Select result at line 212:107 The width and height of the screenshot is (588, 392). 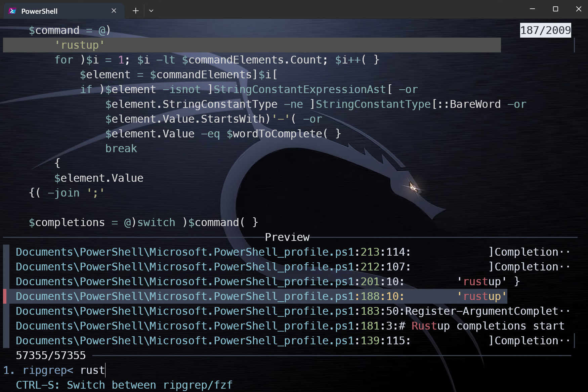(x=293, y=267)
